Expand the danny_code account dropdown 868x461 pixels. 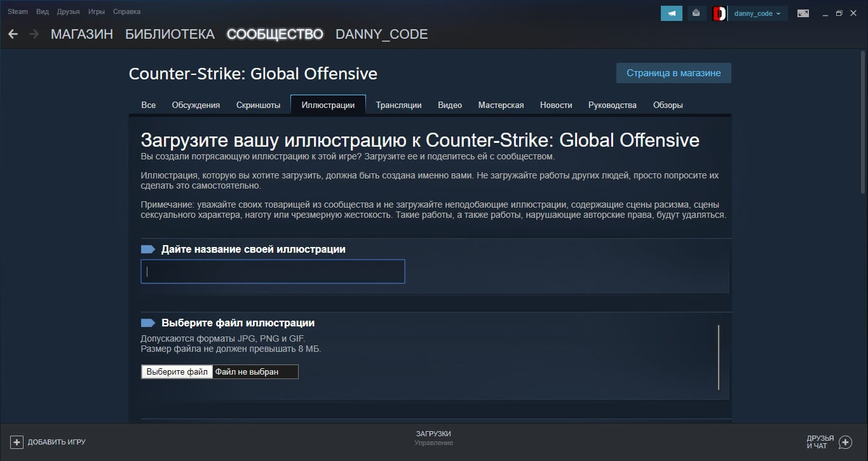[757, 13]
